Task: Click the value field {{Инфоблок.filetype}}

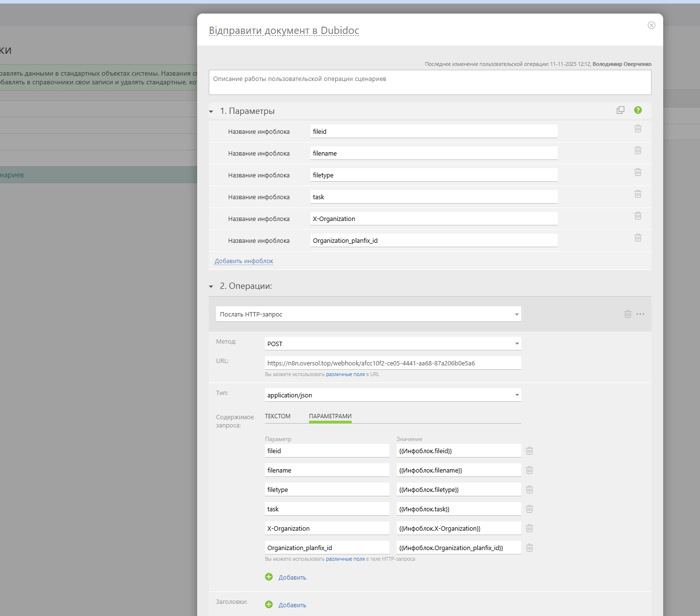Action: tap(459, 490)
